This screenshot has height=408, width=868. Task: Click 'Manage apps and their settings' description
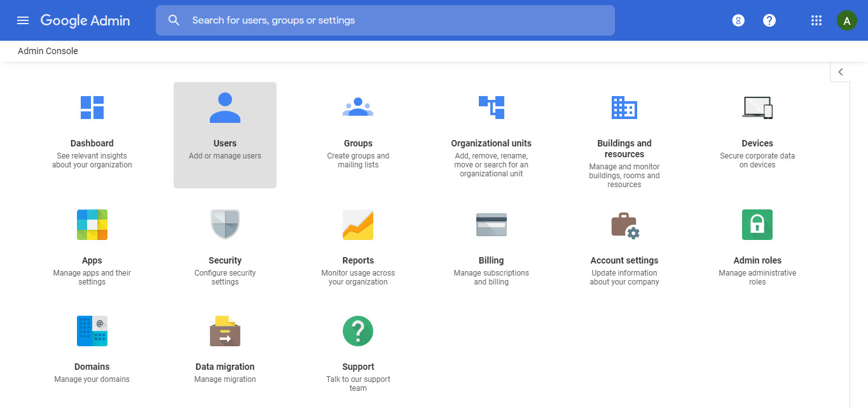point(92,278)
